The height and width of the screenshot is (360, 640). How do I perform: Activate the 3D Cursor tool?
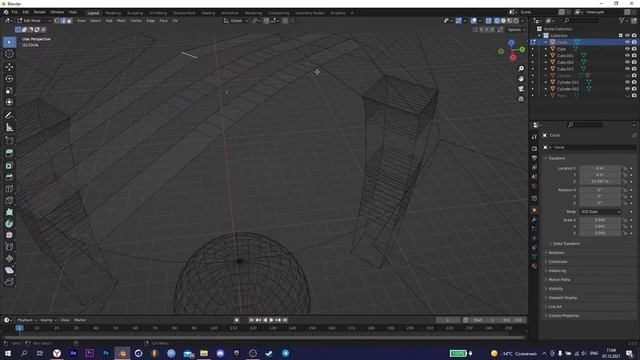point(9,54)
